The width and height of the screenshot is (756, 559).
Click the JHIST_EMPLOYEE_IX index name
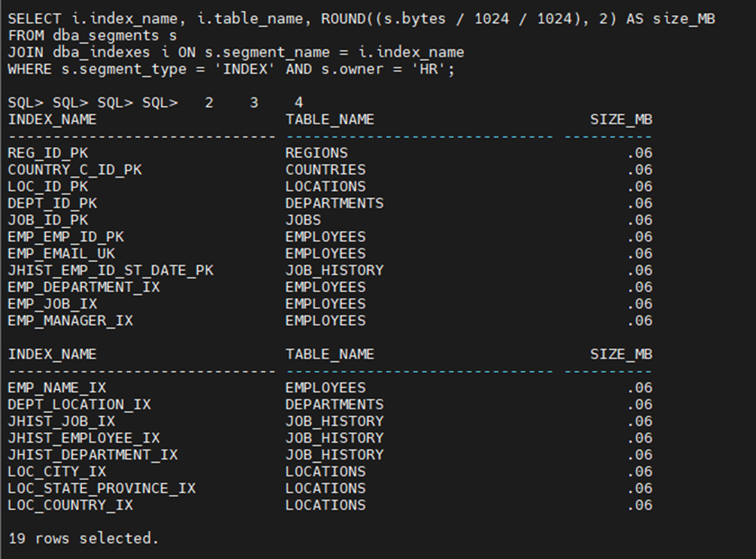click(x=84, y=438)
